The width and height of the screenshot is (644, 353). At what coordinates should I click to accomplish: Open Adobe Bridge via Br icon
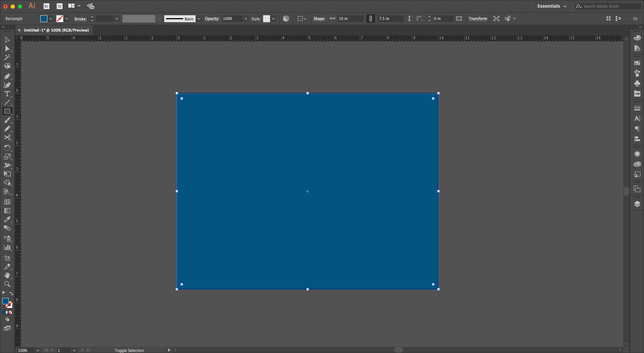point(47,6)
